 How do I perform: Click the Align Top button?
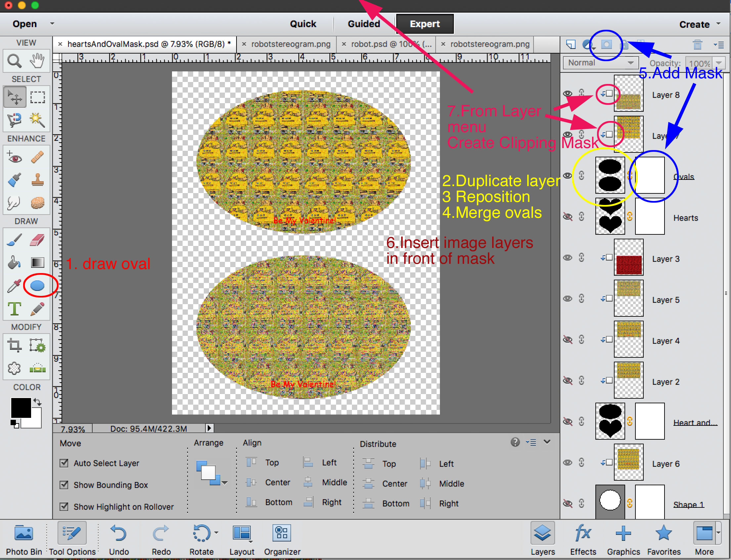pyautogui.click(x=251, y=463)
